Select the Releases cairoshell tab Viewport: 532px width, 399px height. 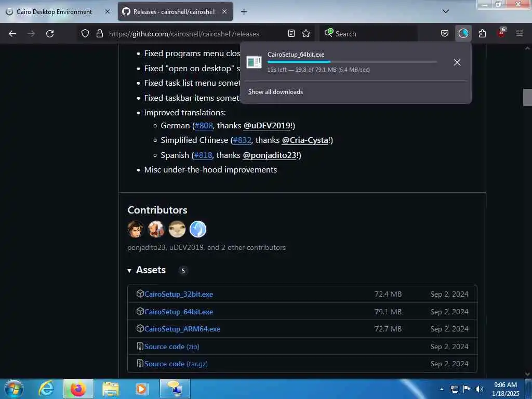click(x=174, y=12)
